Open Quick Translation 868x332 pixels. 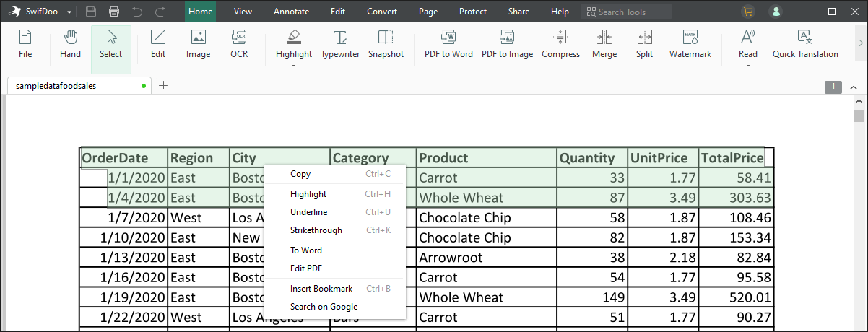coord(805,45)
